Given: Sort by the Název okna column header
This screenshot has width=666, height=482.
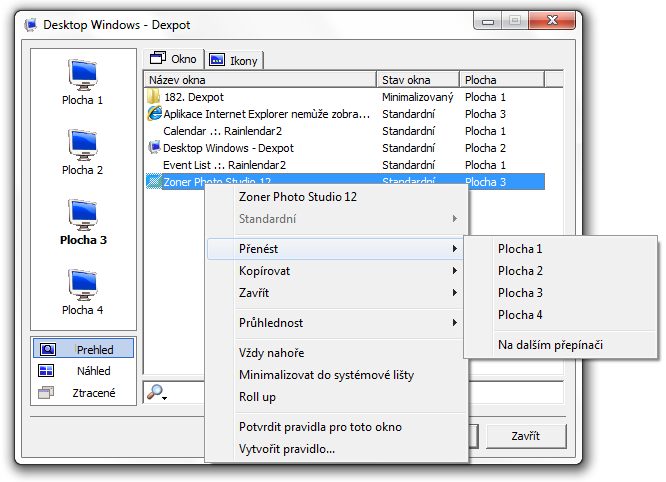Looking at the screenshot, I should (260, 80).
